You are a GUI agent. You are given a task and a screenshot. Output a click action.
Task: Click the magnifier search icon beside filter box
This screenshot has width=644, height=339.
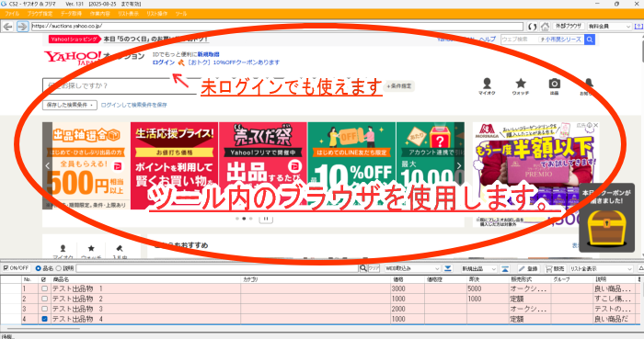(x=363, y=268)
